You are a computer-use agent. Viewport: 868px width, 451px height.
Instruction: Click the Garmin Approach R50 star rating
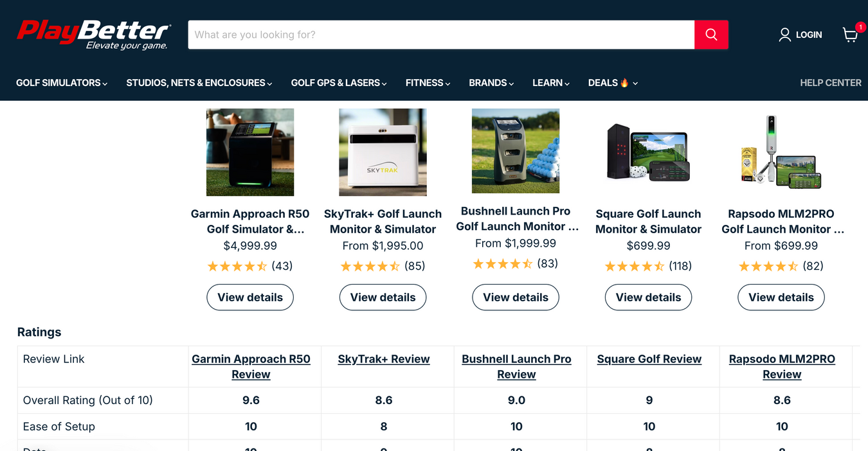(237, 266)
